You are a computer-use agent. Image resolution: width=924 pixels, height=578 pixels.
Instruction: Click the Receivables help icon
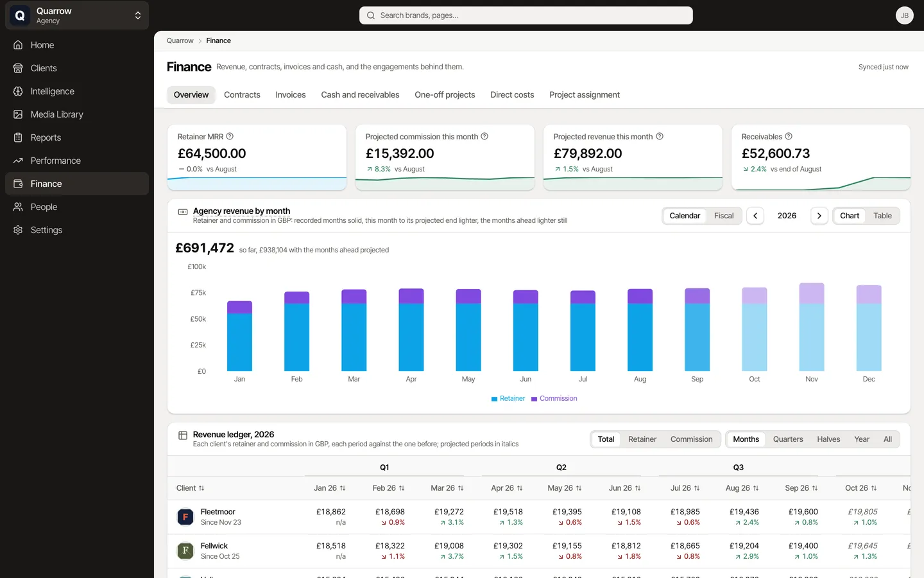point(789,136)
